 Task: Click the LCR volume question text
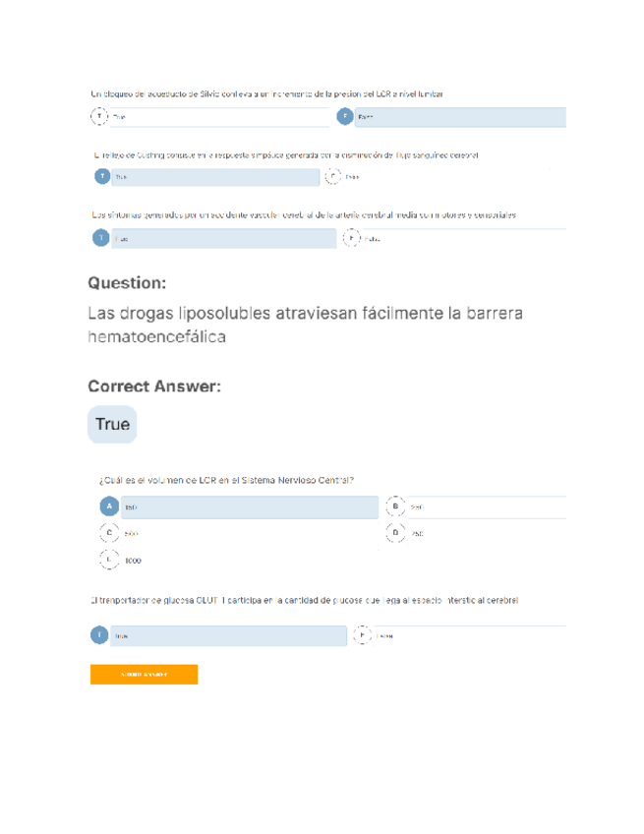226,480
